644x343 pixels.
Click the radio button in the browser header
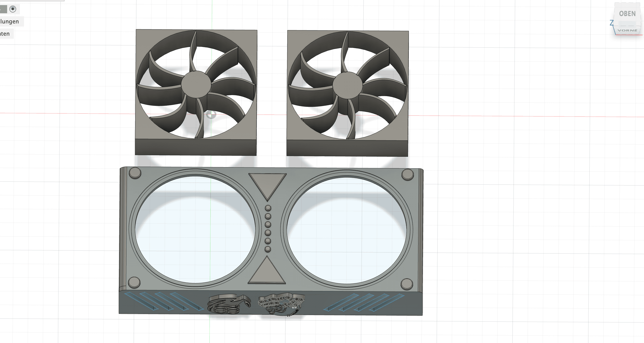[x=13, y=9]
